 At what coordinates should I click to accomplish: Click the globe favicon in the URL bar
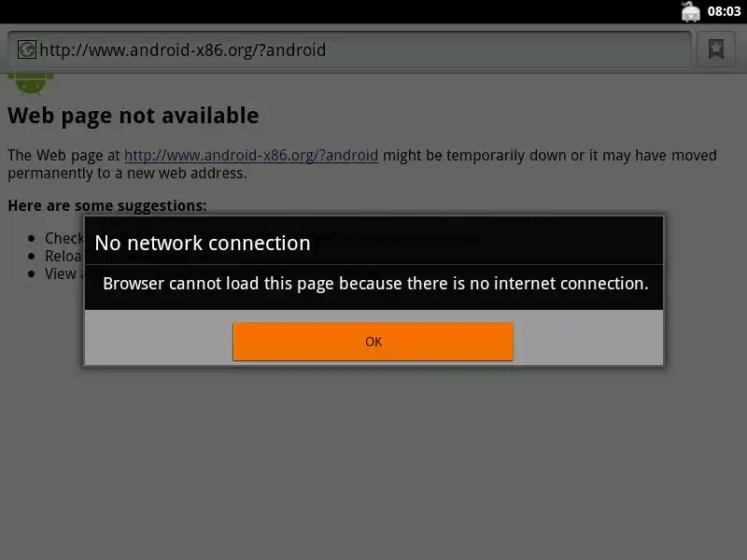tap(27, 49)
